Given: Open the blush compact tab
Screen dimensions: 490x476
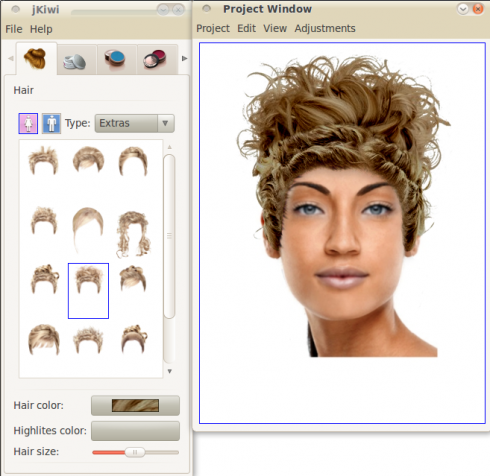Looking at the screenshot, I should pyautogui.click(x=156, y=60).
